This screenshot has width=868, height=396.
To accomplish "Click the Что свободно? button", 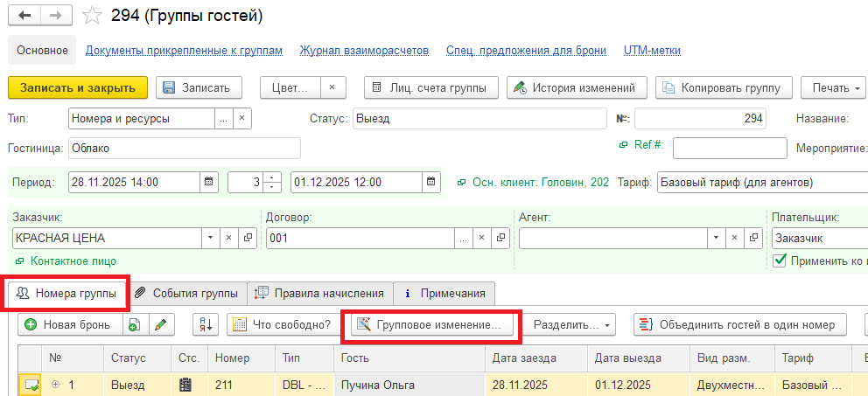I will click(283, 324).
